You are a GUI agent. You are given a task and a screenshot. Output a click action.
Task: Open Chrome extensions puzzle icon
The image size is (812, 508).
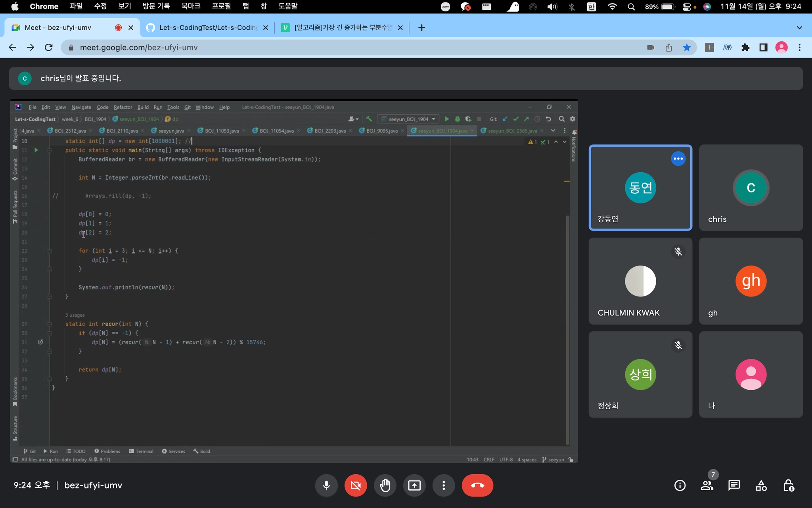tap(745, 48)
